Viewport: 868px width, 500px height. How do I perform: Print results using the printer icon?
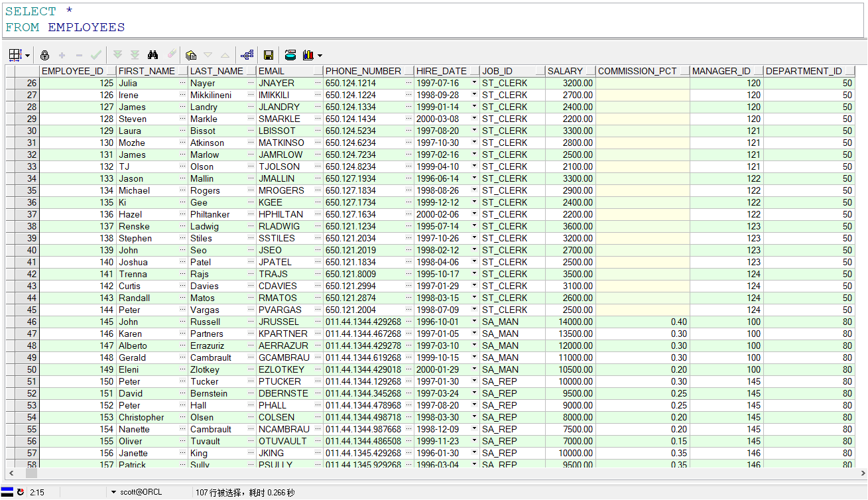(x=290, y=55)
